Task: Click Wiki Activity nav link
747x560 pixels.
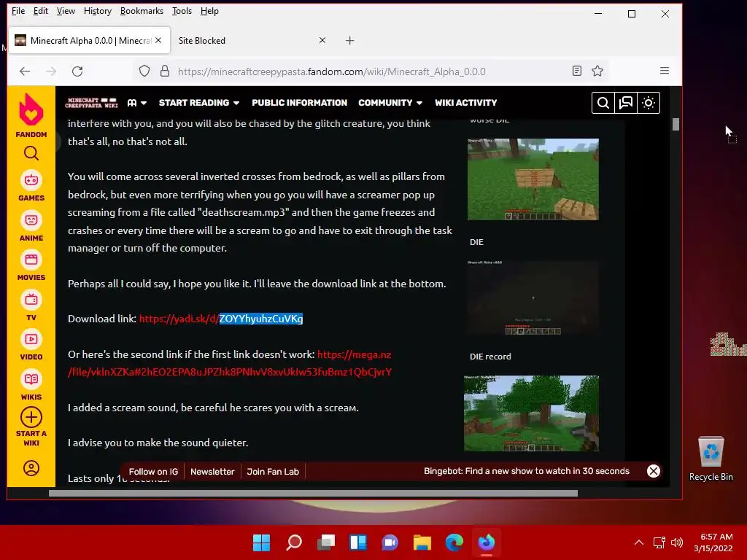Action: pos(466,103)
